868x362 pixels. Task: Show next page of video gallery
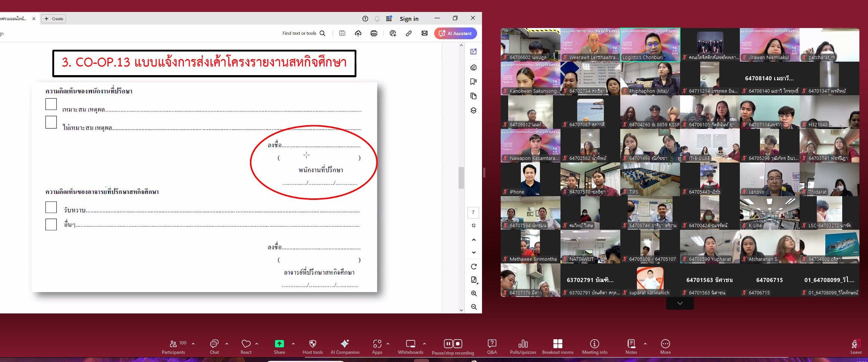click(x=680, y=303)
